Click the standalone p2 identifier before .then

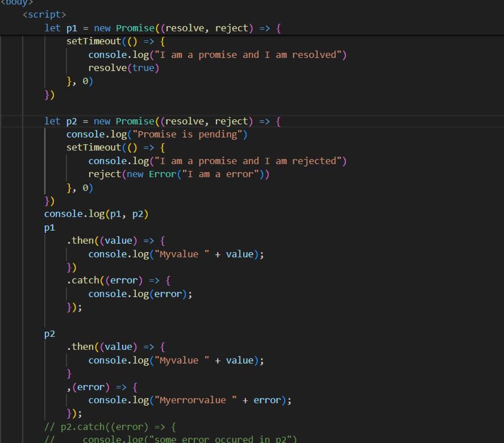(x=50, y=334)
